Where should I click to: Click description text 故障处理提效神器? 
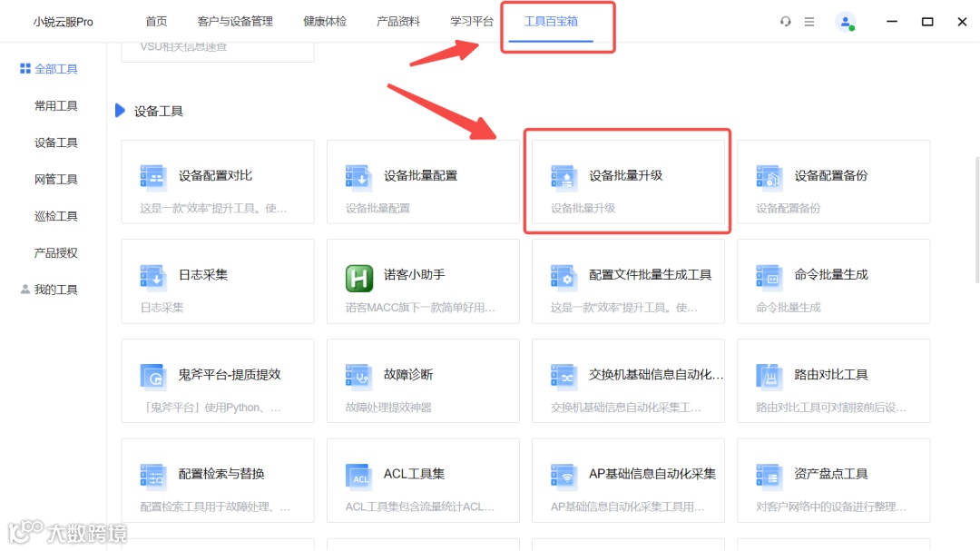388,408
